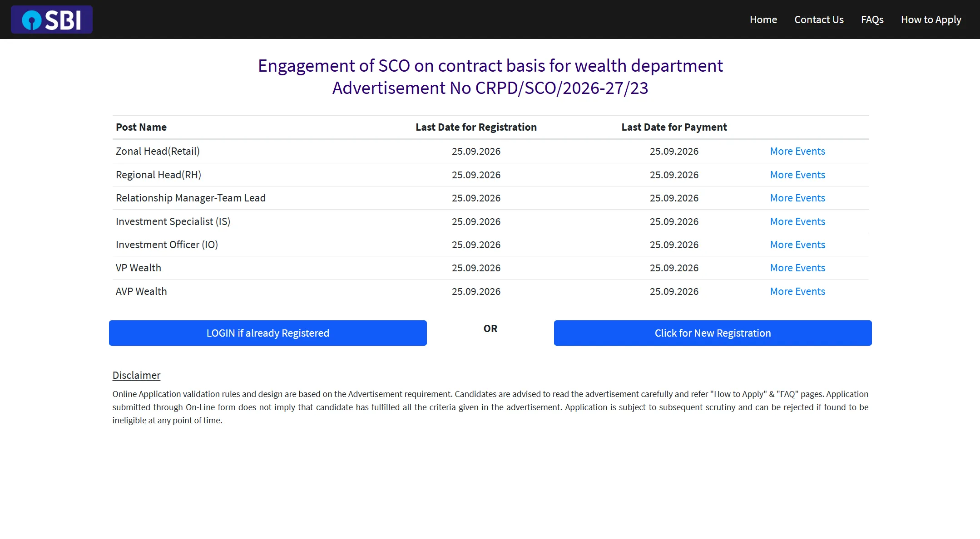Screen dimensions: 980x539
Task: Click registration date for VP Wealth
Action: [476, 268]
